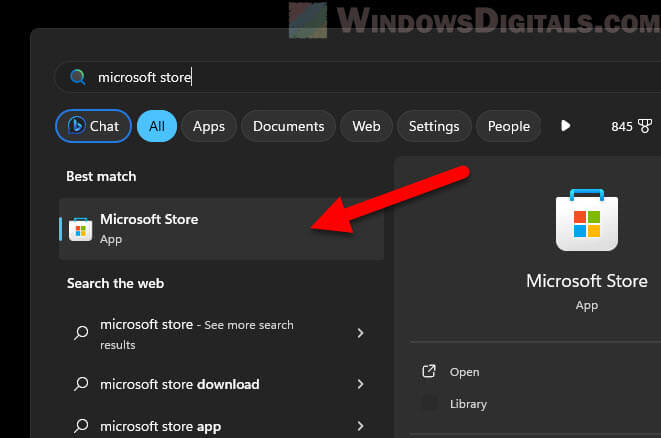This screenshot has height=438, width=661.
Task: Click the Microsoft Store icon in best match
Action: click(x=81, y=230)
